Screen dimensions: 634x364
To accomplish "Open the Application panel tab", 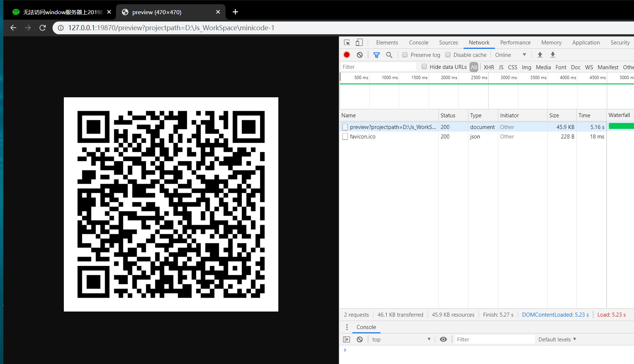I will 586,43.
